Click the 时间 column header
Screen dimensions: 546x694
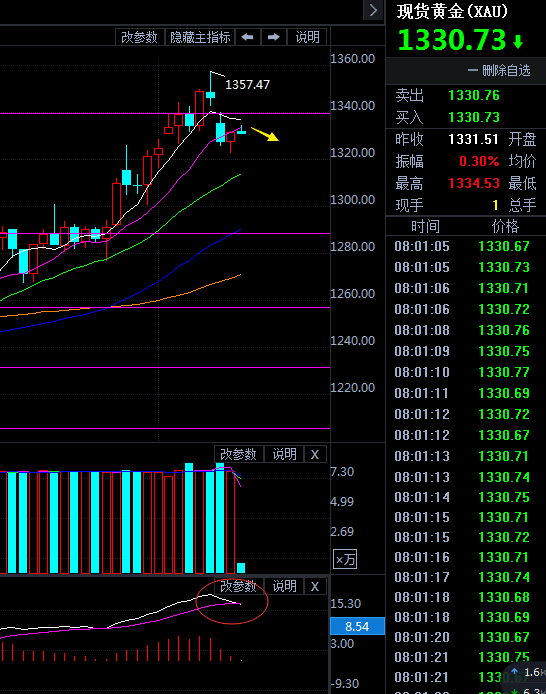click(425, 227)
